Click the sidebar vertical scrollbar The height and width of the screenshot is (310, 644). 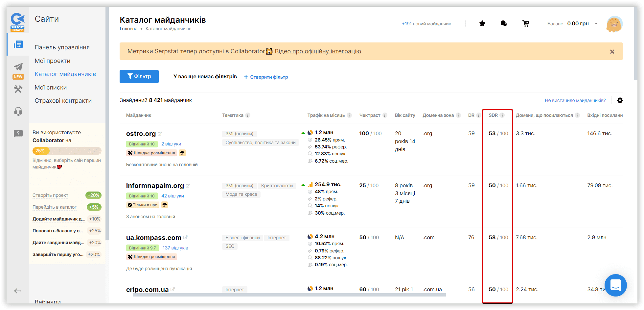coord(107,123)
